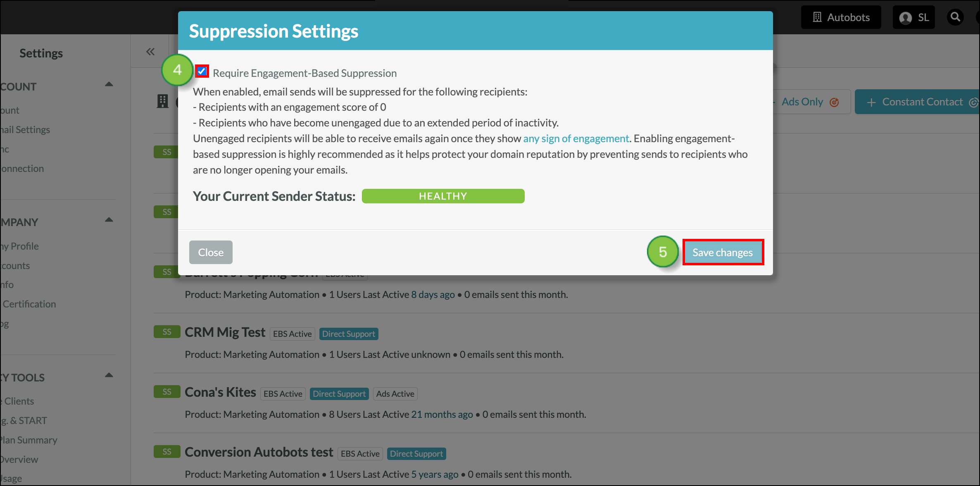Open the Cona's Kites client
The image size is (980, 486).
(x=220, y=392)
